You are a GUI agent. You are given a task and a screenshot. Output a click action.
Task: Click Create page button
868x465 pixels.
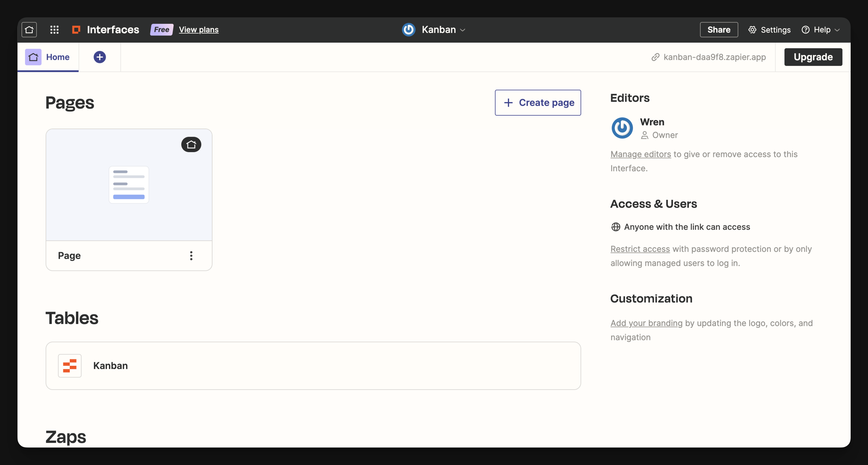tap(538, 102)
